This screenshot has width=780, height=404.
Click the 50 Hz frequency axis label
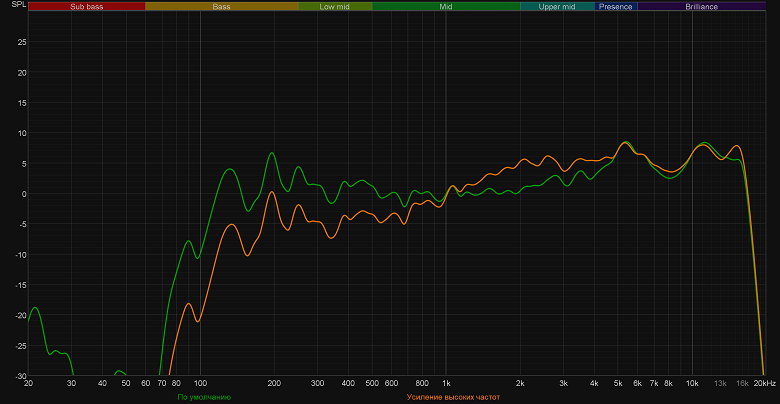tap(126, 383)
